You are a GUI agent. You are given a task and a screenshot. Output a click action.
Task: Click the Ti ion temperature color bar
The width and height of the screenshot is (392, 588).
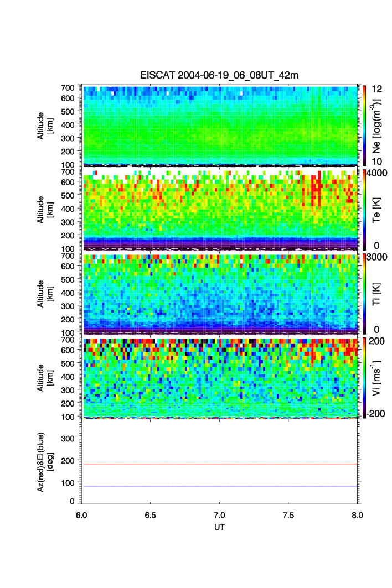coord(364,294)
